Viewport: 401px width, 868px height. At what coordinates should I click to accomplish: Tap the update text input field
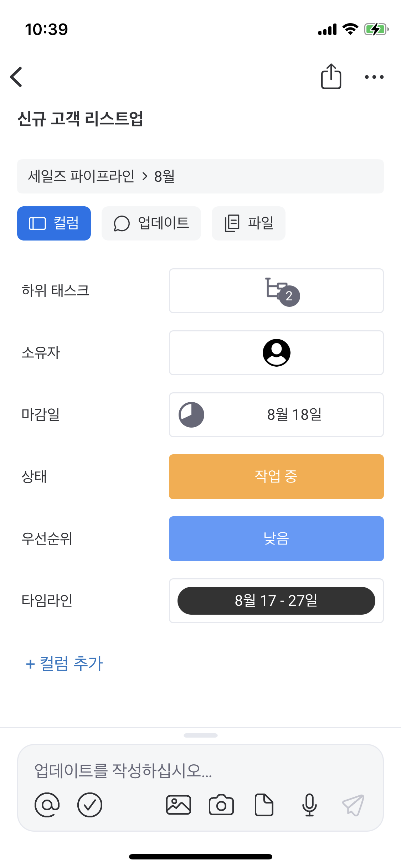[x=200, y=770]
